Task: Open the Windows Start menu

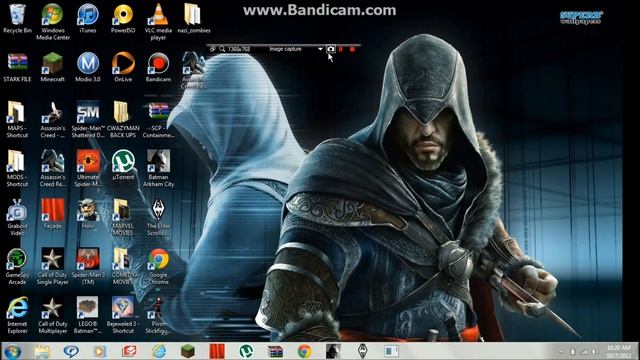Action: click(13, 351)
